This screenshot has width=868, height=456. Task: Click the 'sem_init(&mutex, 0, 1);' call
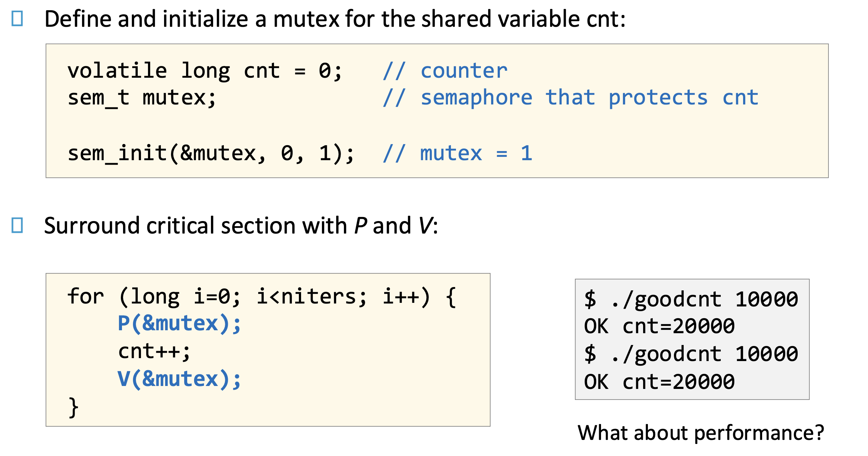pyautogui.click(x=211, y=153)
